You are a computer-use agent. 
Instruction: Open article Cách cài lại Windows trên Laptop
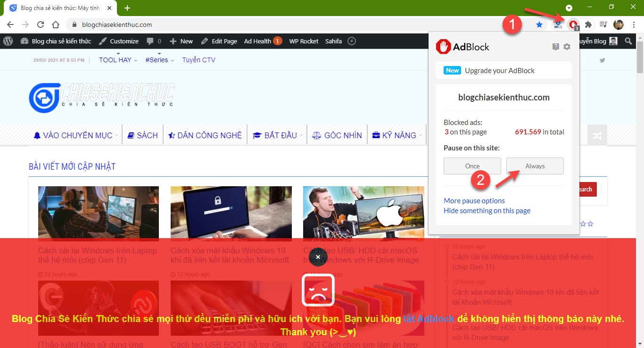98,255
